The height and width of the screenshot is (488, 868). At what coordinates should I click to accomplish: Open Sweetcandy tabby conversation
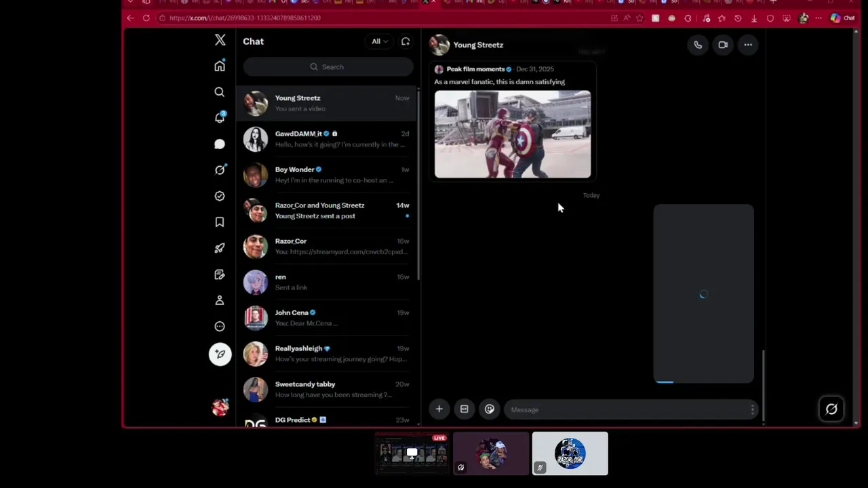tap(327, 390)
